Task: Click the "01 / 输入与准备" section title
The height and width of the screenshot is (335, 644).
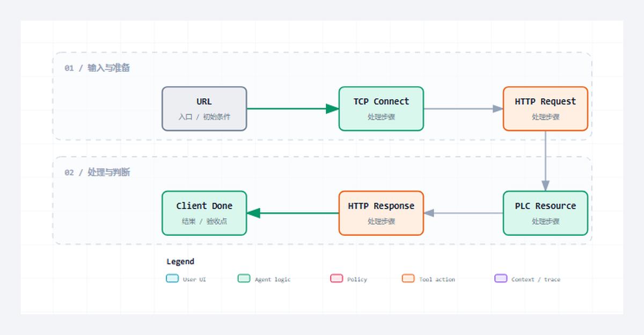Action: 97,68
